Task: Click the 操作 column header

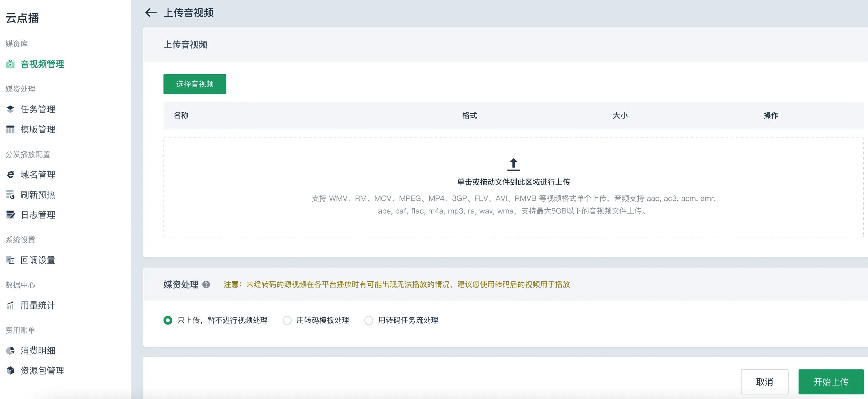Action: (x=770, y=115)
